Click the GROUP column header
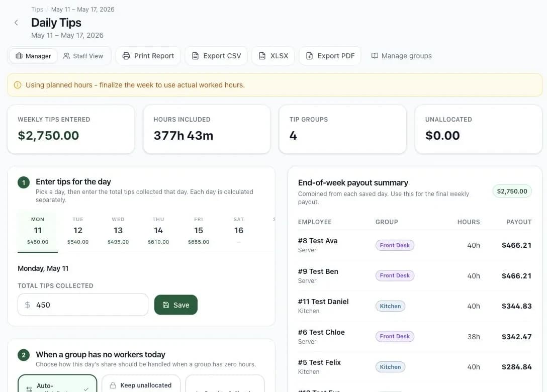 [x=387, y=222]
